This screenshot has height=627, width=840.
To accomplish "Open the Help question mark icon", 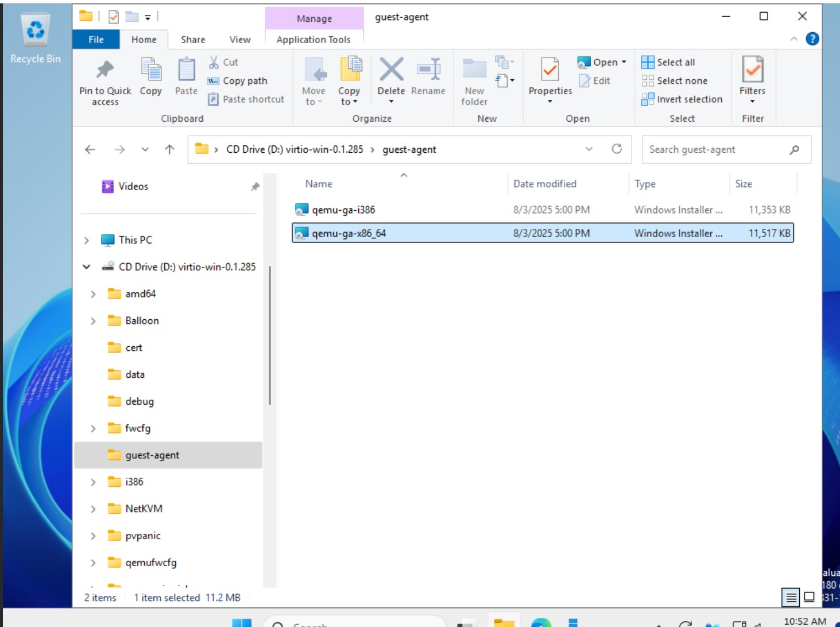I will pyautogui.click(x=812, y=39).
